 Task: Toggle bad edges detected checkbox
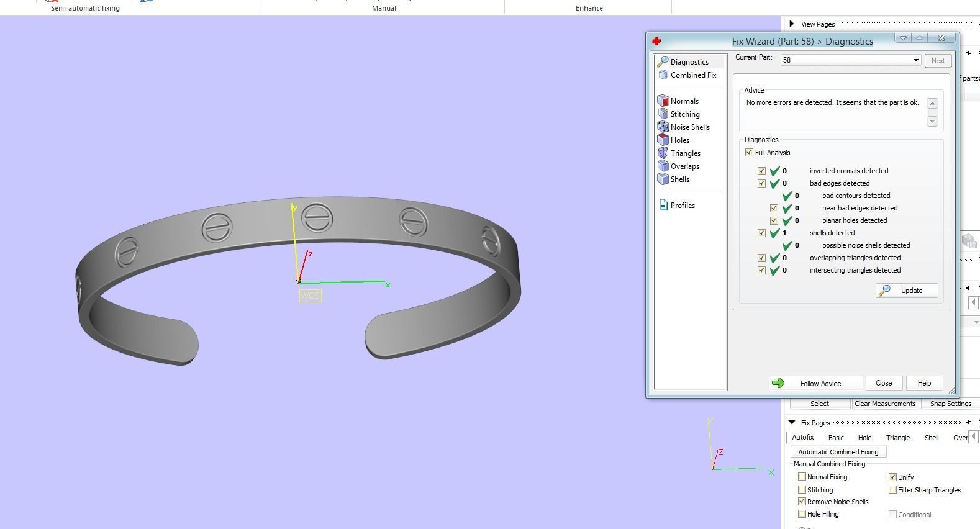tap(761, 183)
